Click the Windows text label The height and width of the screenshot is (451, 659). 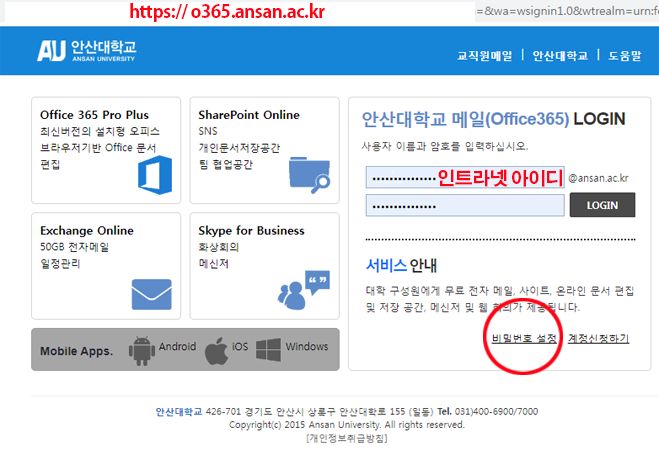click(x=307, y=346)
